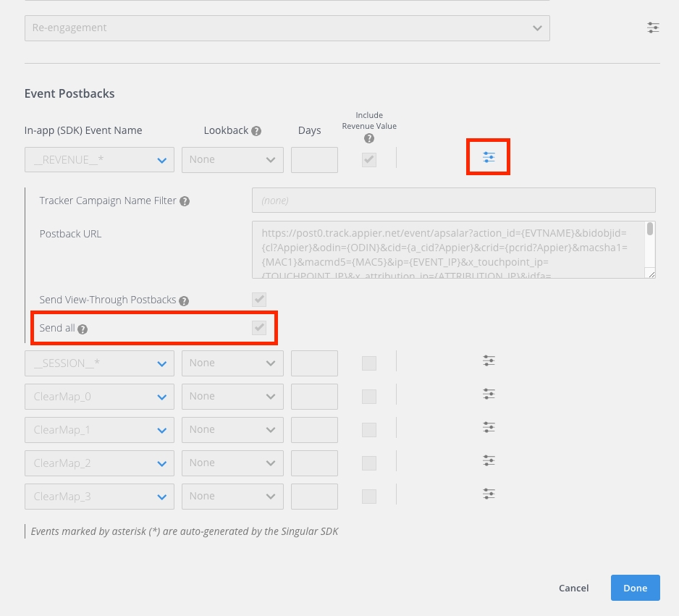Click the Cancel button
The height and width of the screenshot is (616, 679).
[573, 588]
